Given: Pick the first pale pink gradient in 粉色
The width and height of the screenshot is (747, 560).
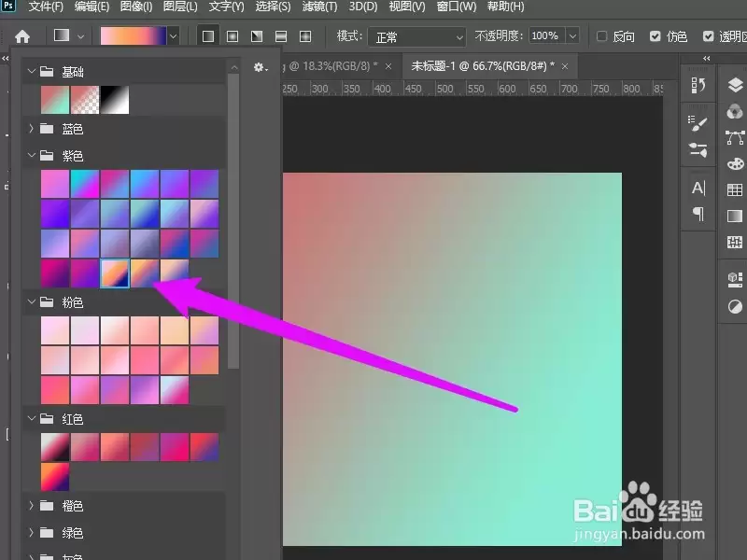Looking at the screenshot, I should click(x=55, y=330).
